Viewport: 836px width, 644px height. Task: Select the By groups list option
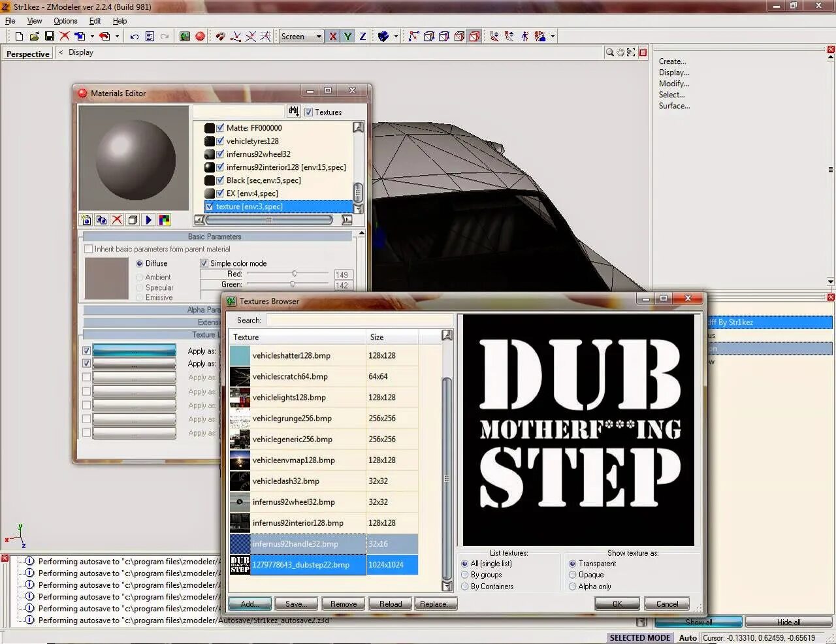[465, 575]
